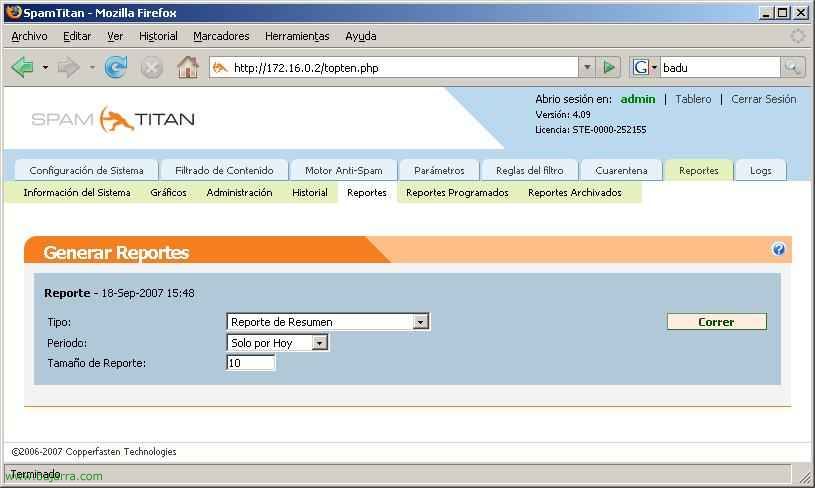The width and height of the screenshot is (815, 488).
Task: Click the grey Forward arrow button
Action: pyautogui.click(x=69, y=68)
